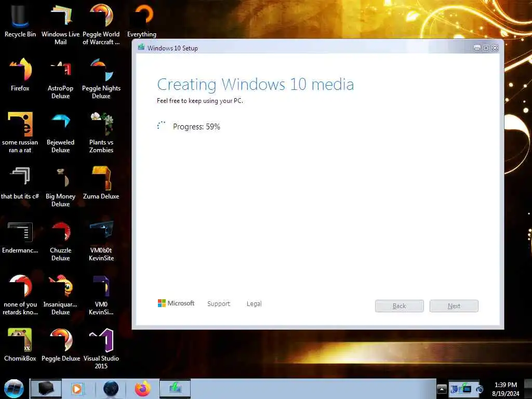Click the Next button in Setup

pyautogui.click(x=454, y=306)
